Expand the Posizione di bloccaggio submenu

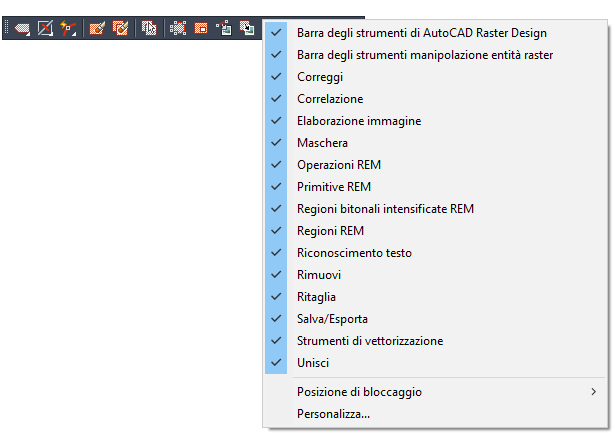pos(435,392)
